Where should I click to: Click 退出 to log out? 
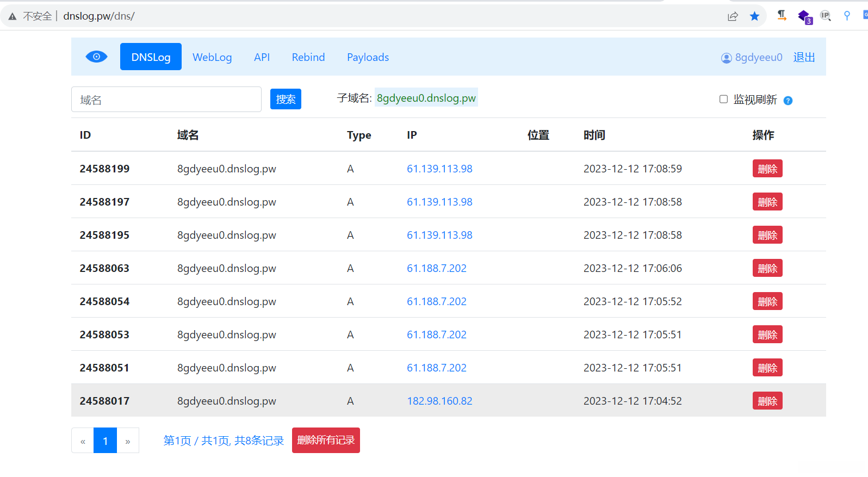tap(804, 57)
